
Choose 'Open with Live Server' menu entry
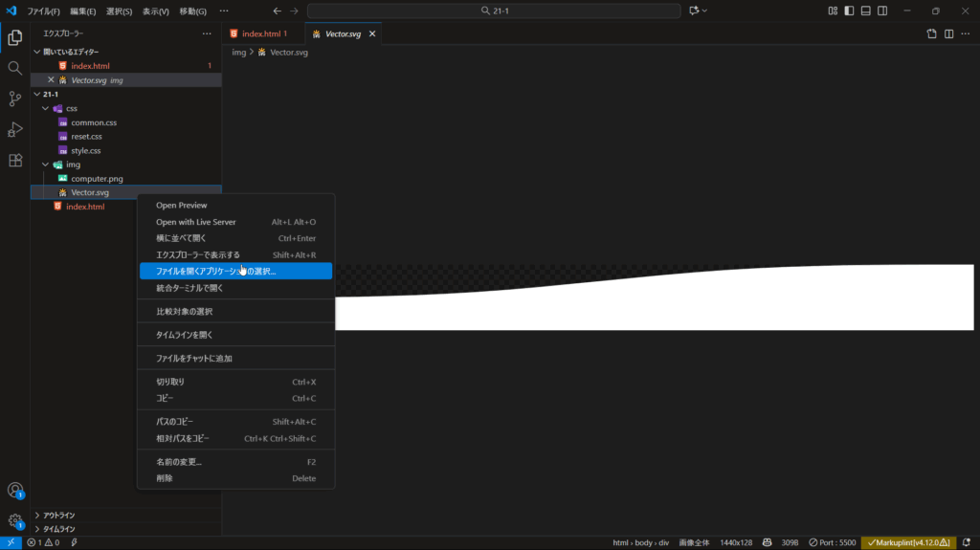[x=195, y=222]
